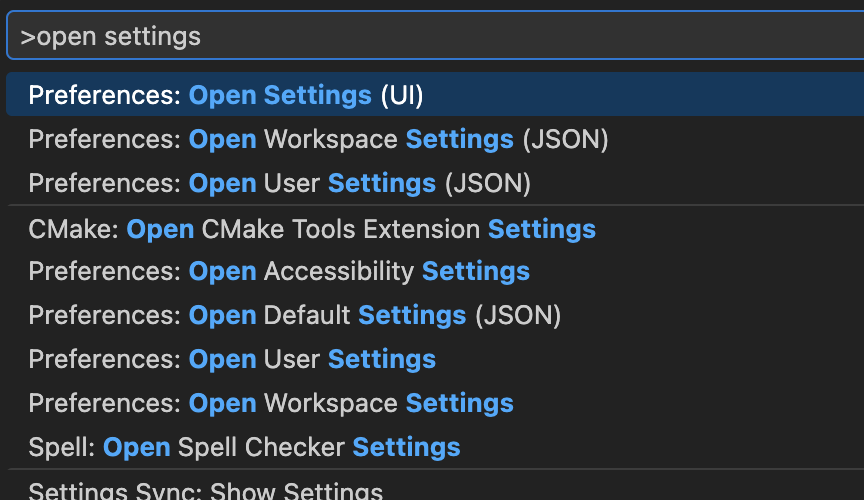Click "(JSON)" suffix on Default Settings entry
Image resolution: width=864 pixels, height=500 pixels.
[x=518, y=316]
